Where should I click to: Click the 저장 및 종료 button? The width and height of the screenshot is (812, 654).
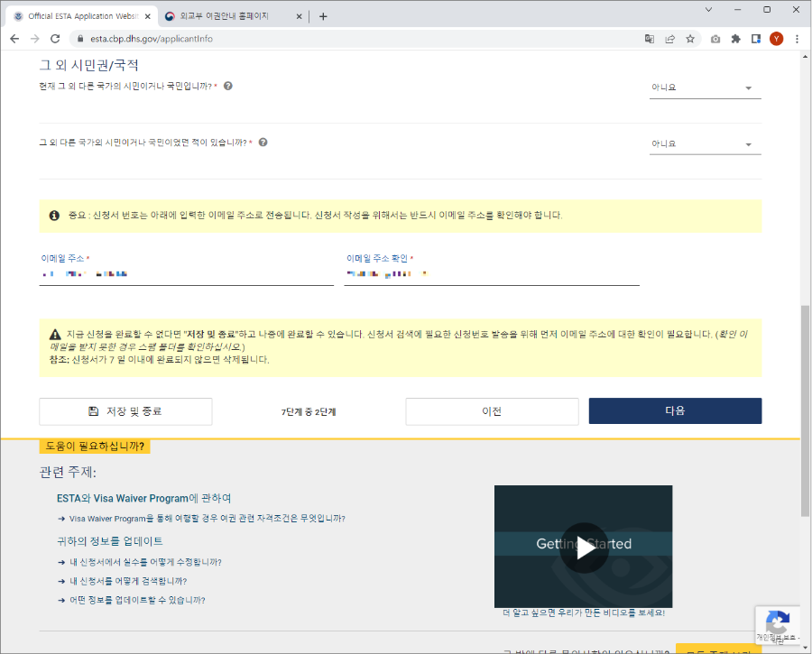pos(125,411)
